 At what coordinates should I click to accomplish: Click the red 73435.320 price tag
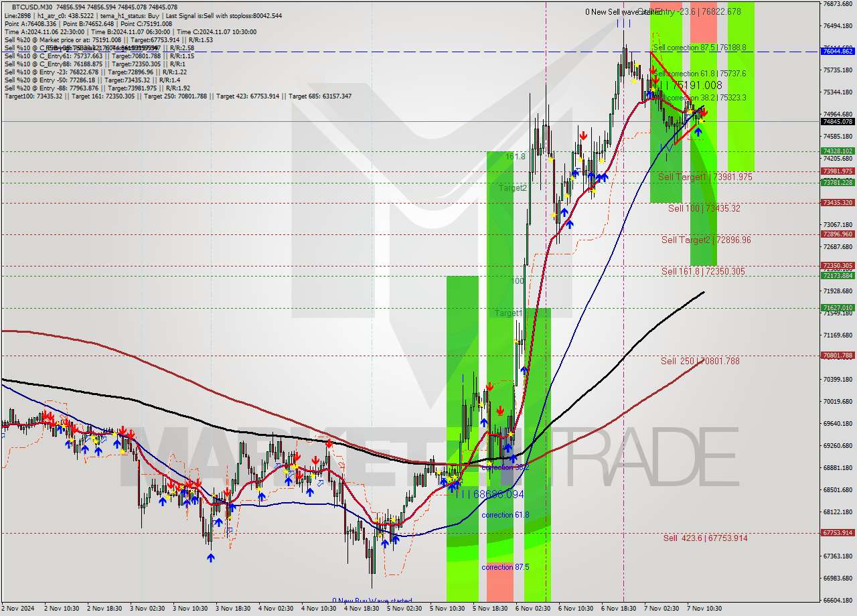pyautogui.click(x=838, y=203)
